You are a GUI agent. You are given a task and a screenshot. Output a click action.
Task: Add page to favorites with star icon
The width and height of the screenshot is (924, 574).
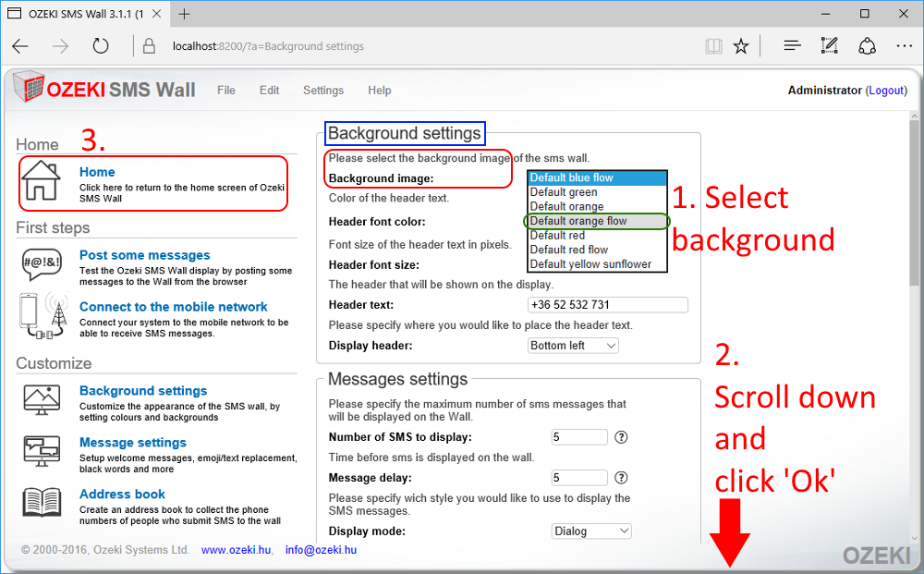pyautogui.click(x=741, y=46)
